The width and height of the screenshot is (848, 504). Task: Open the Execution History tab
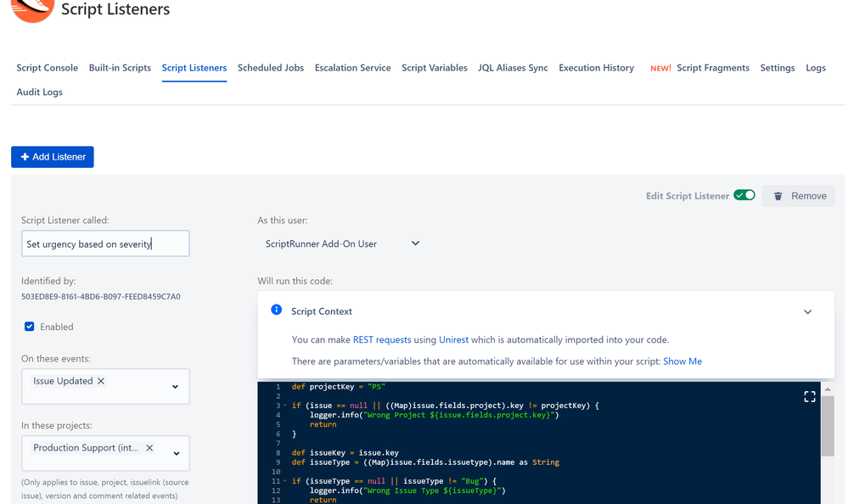tap(596, 68)
